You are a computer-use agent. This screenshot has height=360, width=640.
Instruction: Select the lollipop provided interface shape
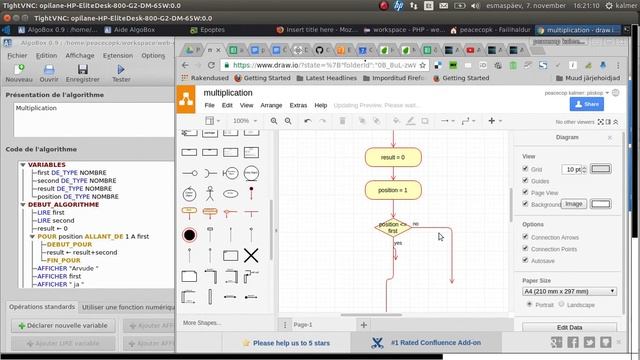189,173
